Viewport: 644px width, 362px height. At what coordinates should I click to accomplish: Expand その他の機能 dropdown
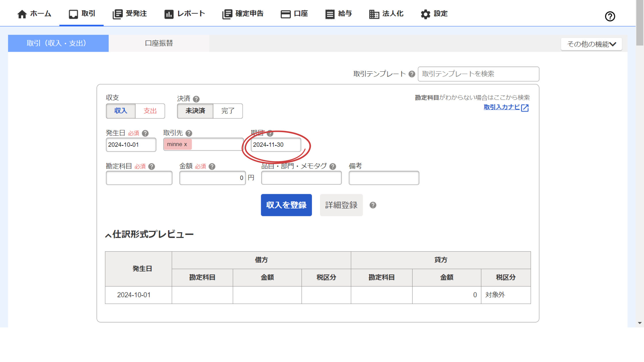[x=591, y=44]
